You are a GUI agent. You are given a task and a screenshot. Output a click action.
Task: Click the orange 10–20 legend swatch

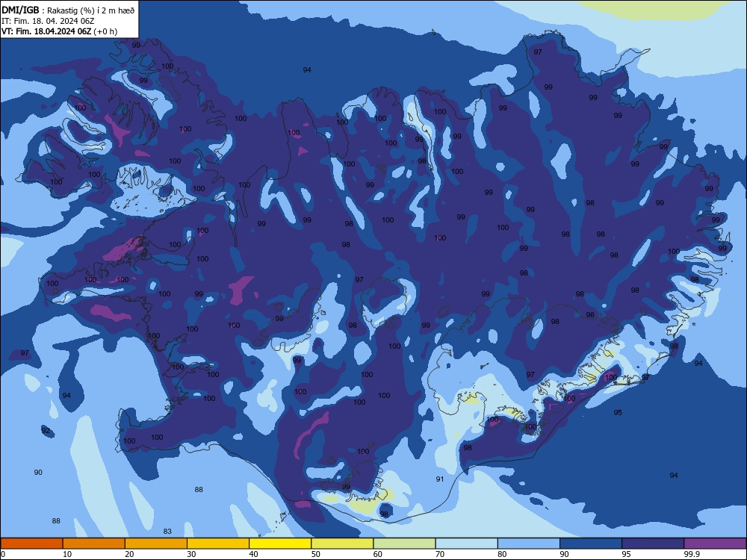(94, 544)
